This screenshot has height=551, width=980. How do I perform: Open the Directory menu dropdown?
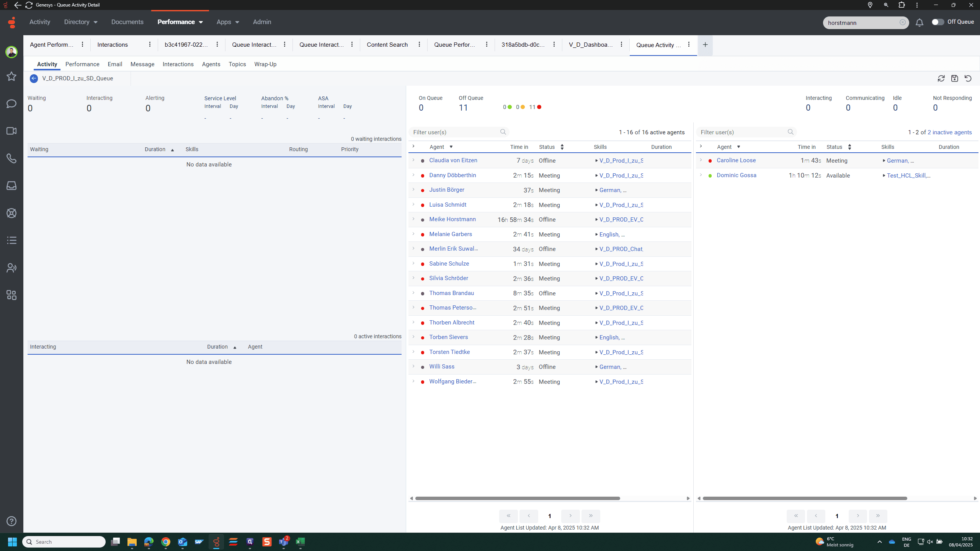pos(81,22)
